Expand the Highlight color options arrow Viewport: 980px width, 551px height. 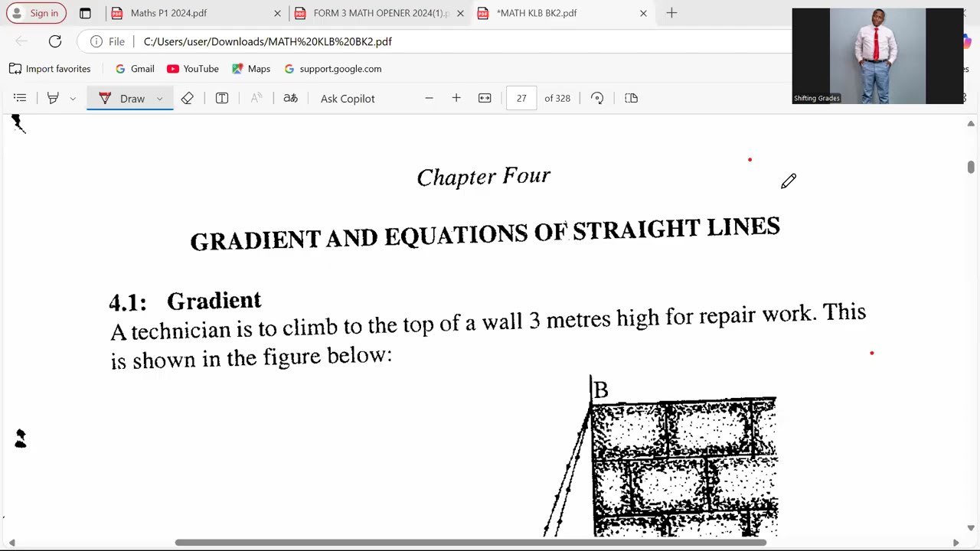point(73,98)
